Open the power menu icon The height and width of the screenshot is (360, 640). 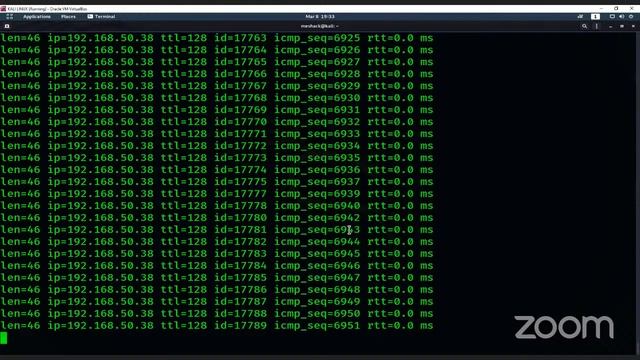tap(631, 17)
